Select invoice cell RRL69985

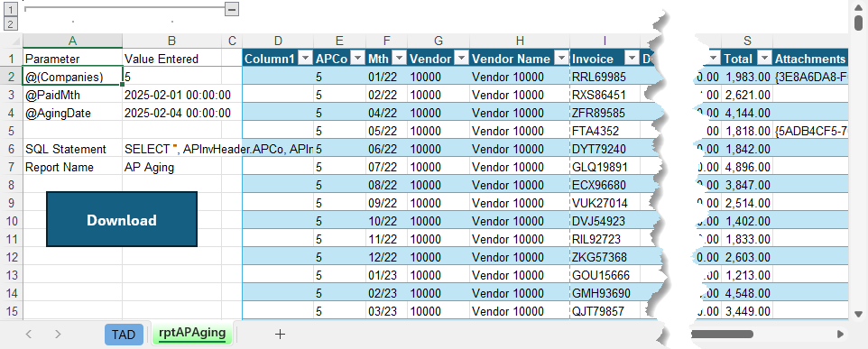(605, 77)
